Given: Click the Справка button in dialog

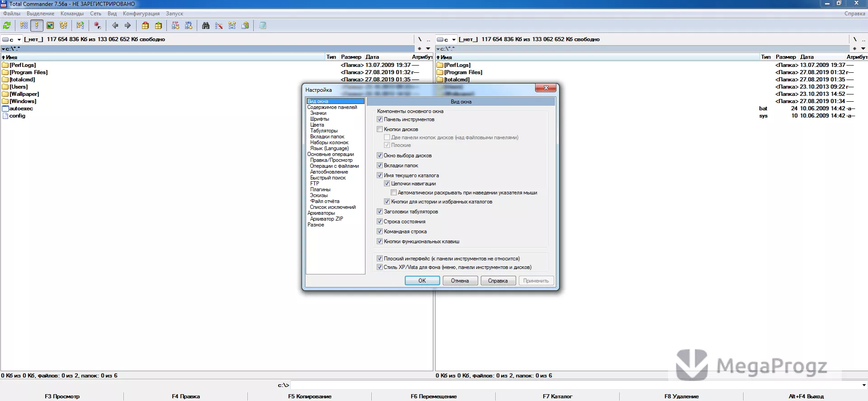Looking at the screenshot, I should (498, 281).
